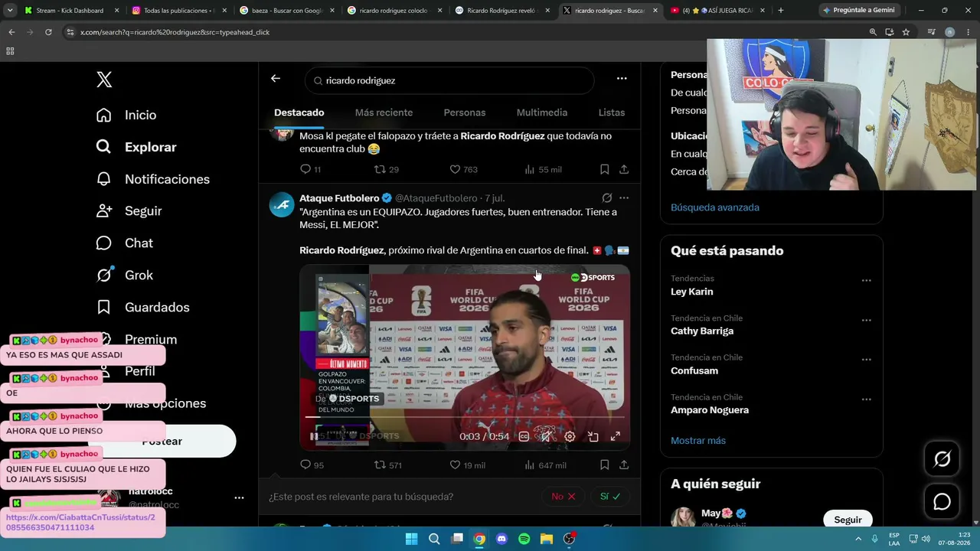Open more menu on Ataque Futbolero post
The image size is (980, 551).
[x=624, y=197]
